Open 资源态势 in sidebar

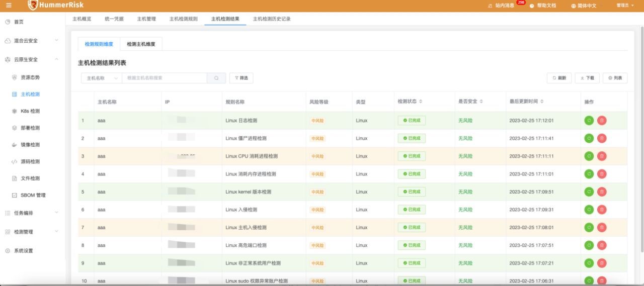30,77
